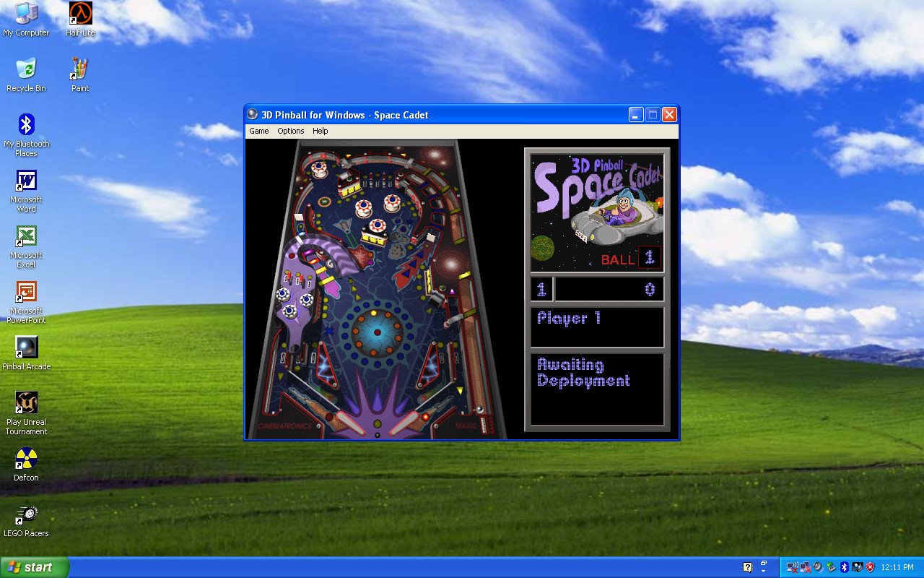924x578 pixels.
Task: Click the blue center wormhole circle
Action: point(377,332)
